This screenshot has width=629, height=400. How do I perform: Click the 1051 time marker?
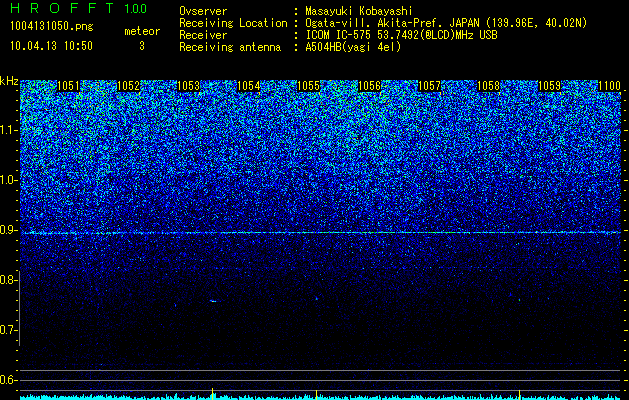(68, 86)
